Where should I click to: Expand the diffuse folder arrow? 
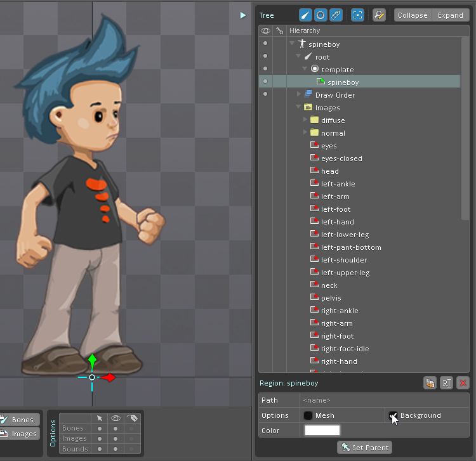[305, 119]
